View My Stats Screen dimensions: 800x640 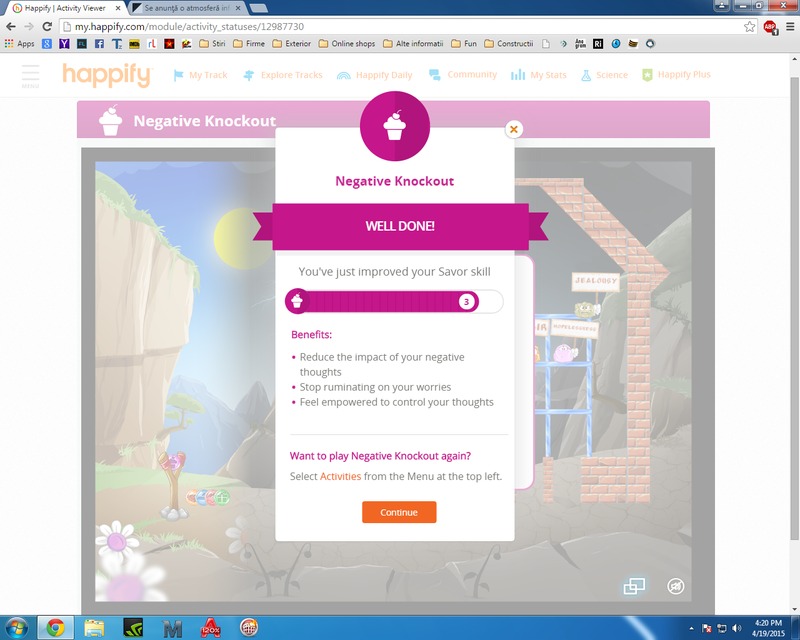[x=539, y=75]
